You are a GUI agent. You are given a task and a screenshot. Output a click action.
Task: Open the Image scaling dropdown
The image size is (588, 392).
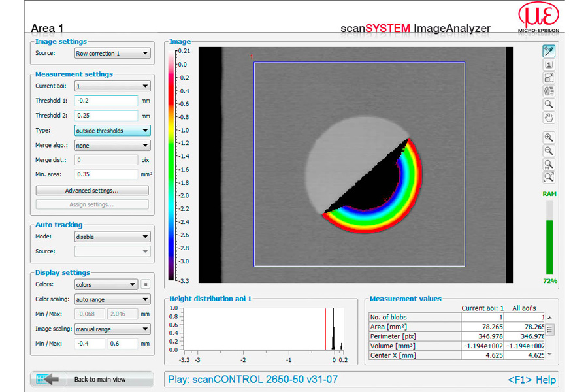[x=112, y=329]
